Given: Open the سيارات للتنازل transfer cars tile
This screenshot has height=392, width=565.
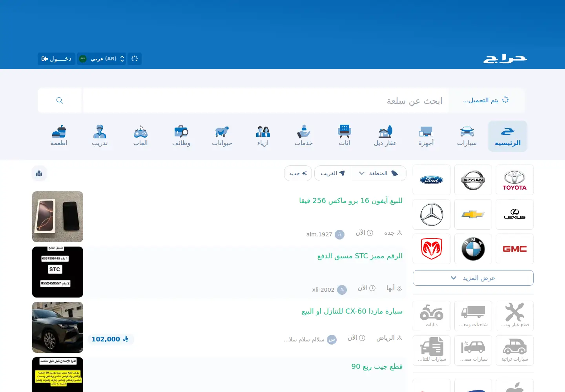Looking at the screenshot, I should (x=432, y=350).
